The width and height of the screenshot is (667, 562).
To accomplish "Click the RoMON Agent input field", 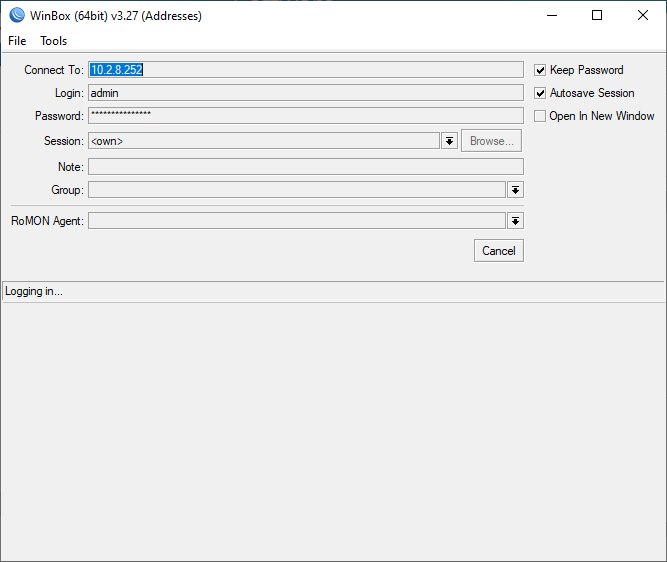I will point(297,221).
